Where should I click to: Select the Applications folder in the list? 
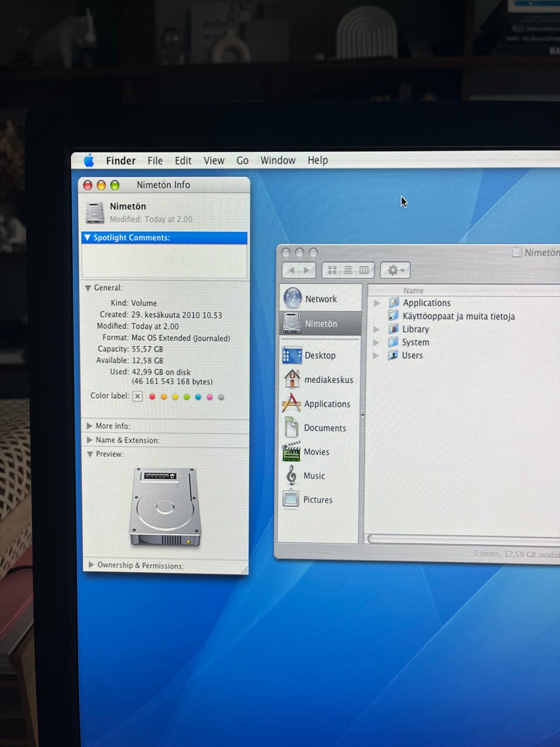[x=426, y=303]
